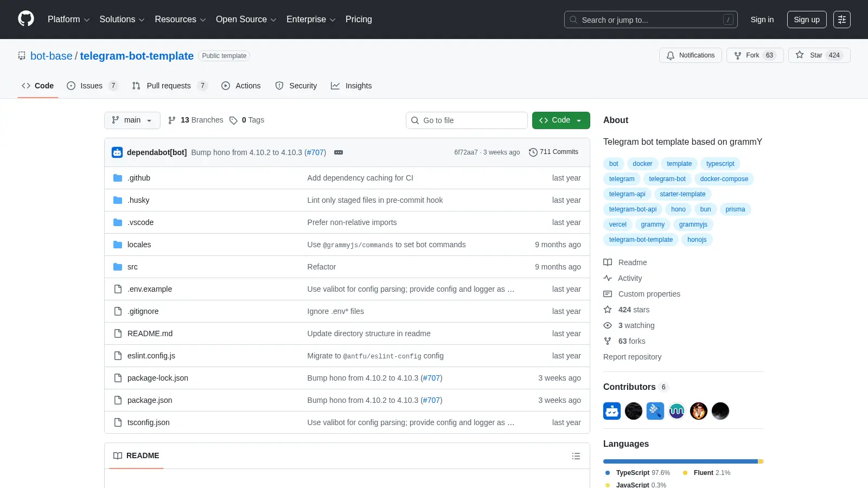The image size is (868, 488).
Task: Click the Fluent 2.1% language entry
Action: coord(707,473)
